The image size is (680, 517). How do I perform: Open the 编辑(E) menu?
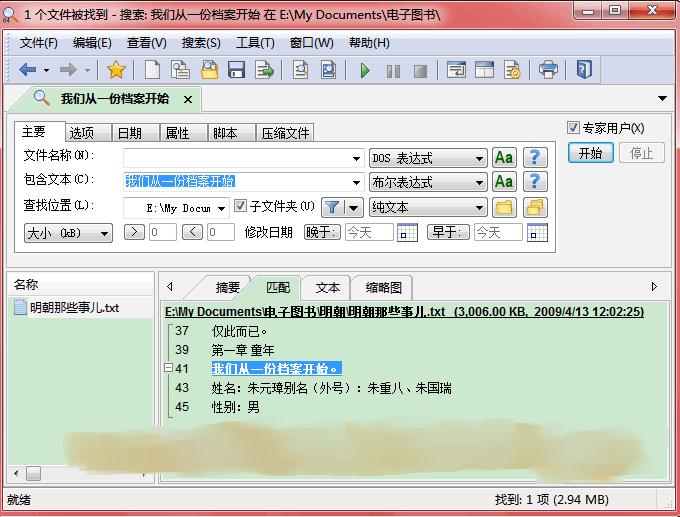(92, 43)
